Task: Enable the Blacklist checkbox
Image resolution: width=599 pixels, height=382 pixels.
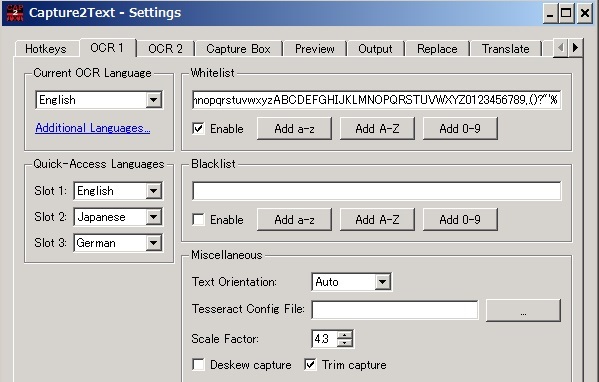Action: tap(198, 220)
